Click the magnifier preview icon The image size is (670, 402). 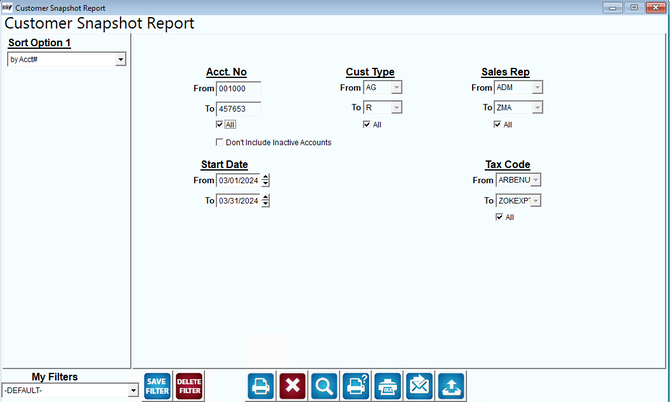(x=324, y=386)
